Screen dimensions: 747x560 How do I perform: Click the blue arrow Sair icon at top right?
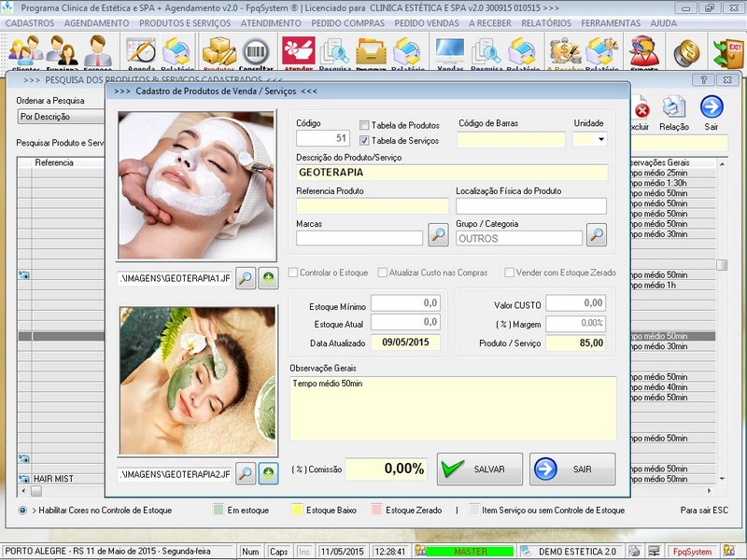pos(712,108)
